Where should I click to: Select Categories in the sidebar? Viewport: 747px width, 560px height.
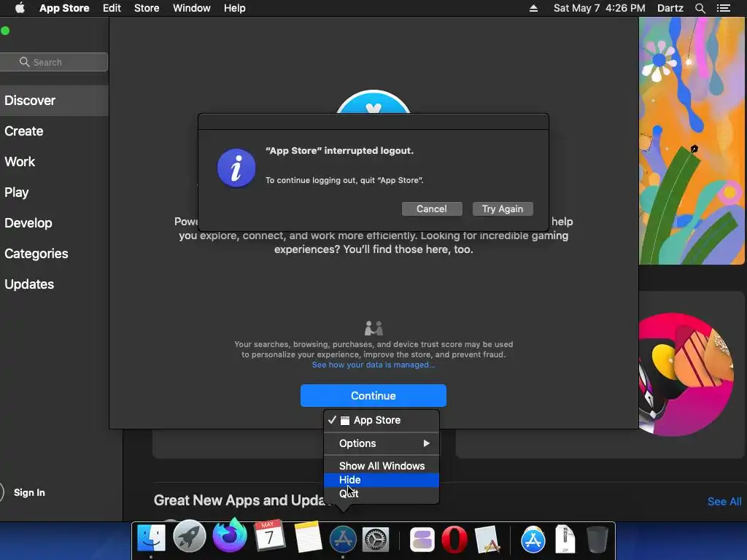point(54,253)
